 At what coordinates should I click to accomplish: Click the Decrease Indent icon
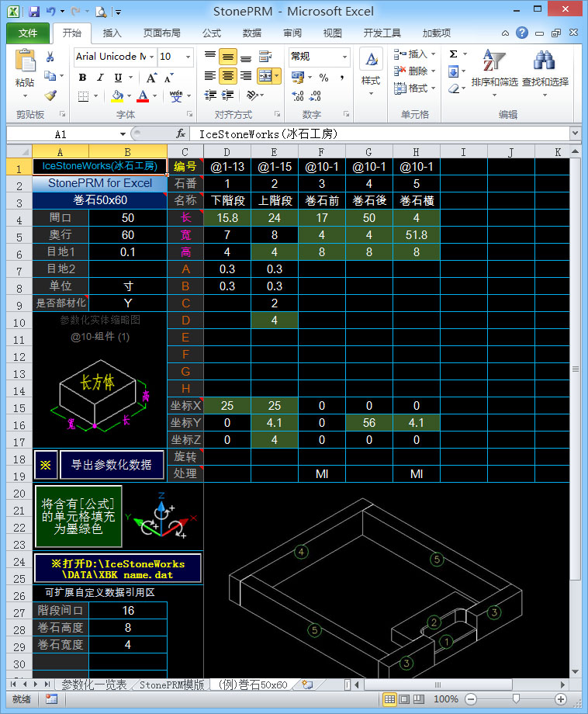pyautogui.click(x=209, y=95)
